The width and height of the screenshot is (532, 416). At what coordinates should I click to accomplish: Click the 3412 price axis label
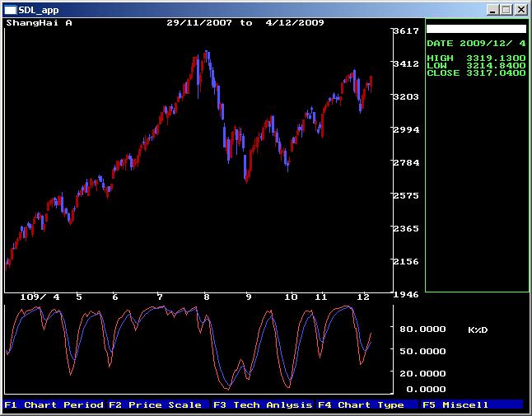[x=406, y=63]
